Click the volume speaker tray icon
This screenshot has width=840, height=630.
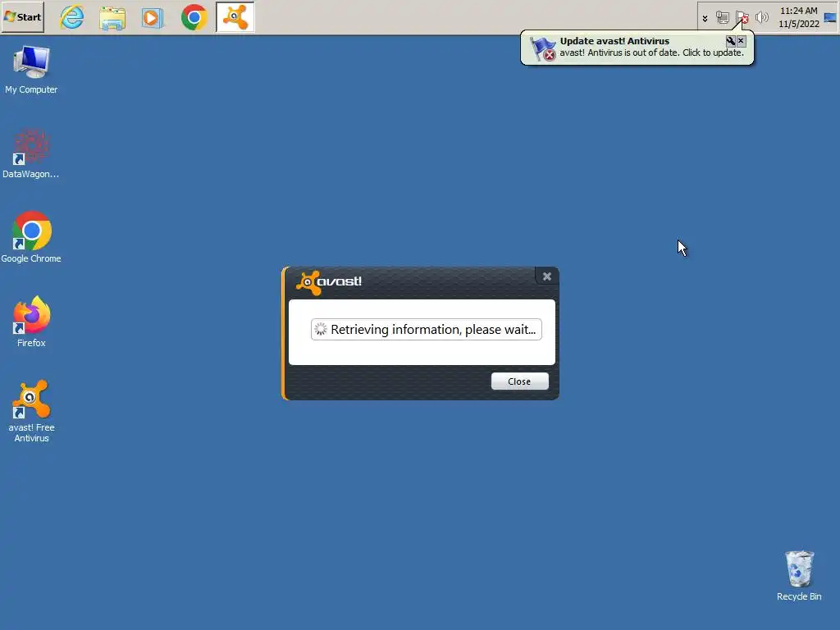click(x=761, y=18)
